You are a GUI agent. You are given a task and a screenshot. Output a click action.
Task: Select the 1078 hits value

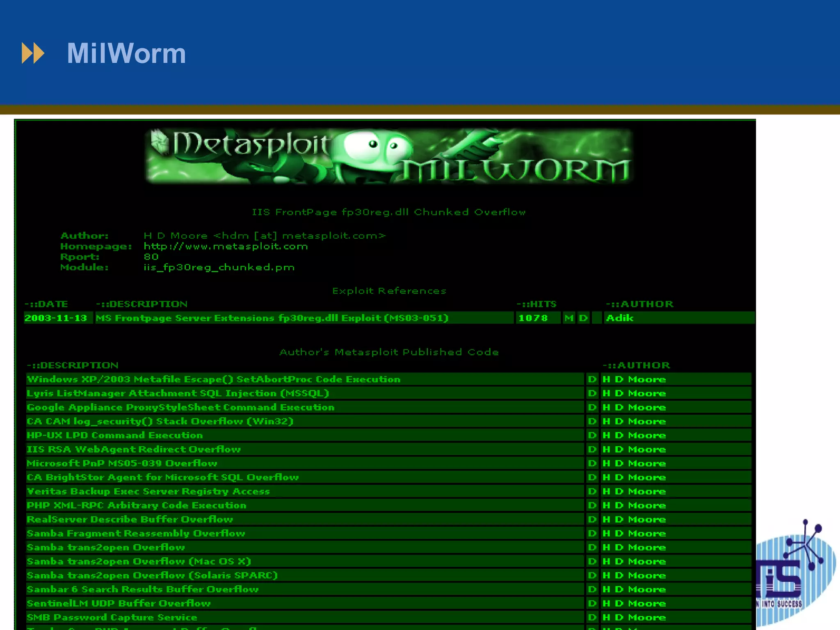click(533, 318)
